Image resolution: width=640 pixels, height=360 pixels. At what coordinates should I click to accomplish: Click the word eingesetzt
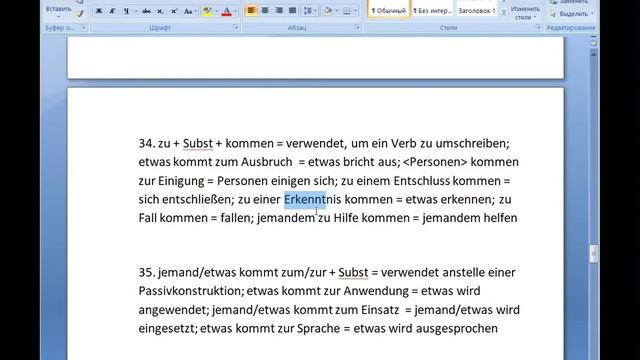(167, 329)
